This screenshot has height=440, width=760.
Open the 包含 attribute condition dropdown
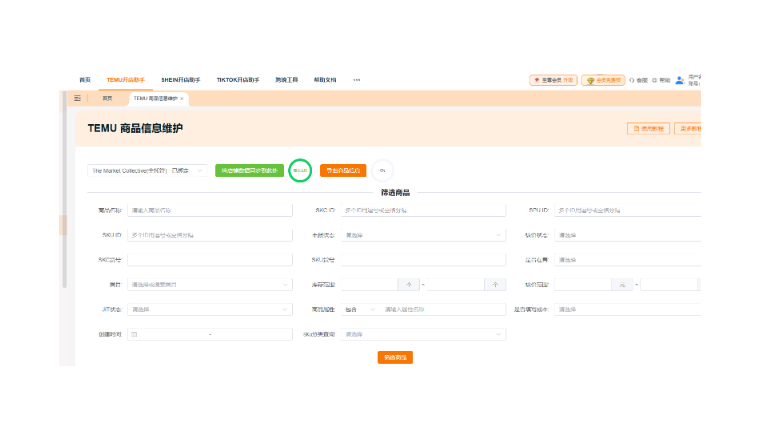click(x=360, y=309)
